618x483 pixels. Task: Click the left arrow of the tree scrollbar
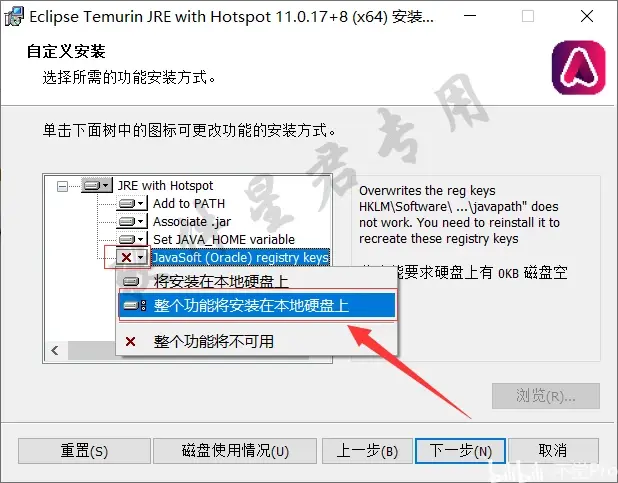click(55, 350)
